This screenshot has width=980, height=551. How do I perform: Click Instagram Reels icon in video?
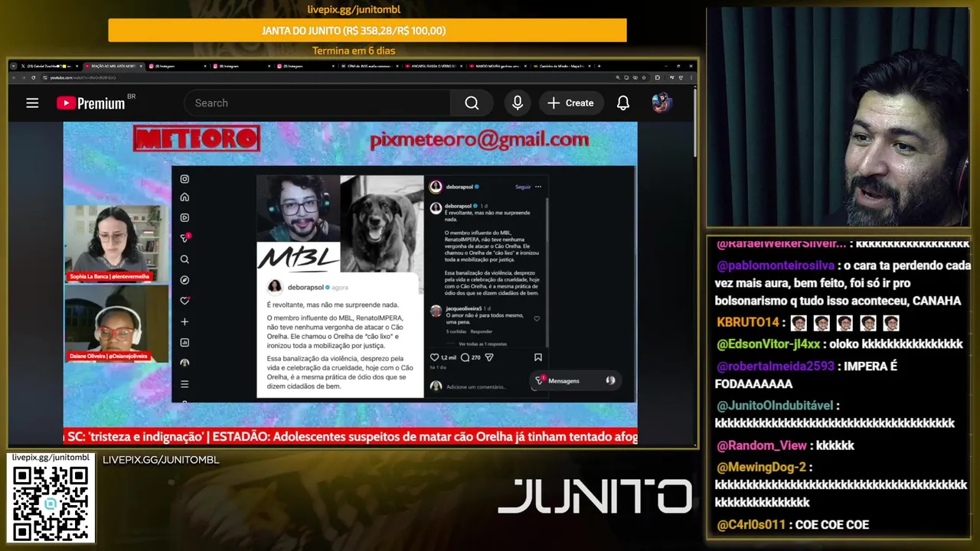[x=185, y=217]
